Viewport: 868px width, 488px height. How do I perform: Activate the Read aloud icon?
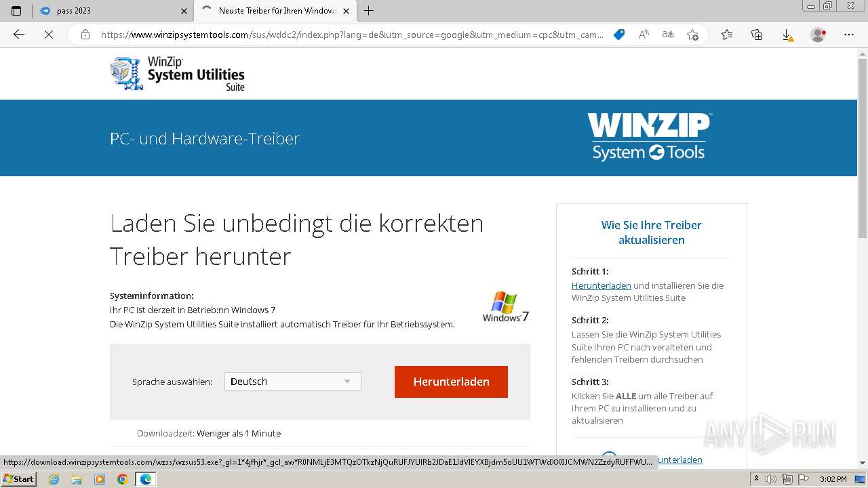[x=644, y=35]
